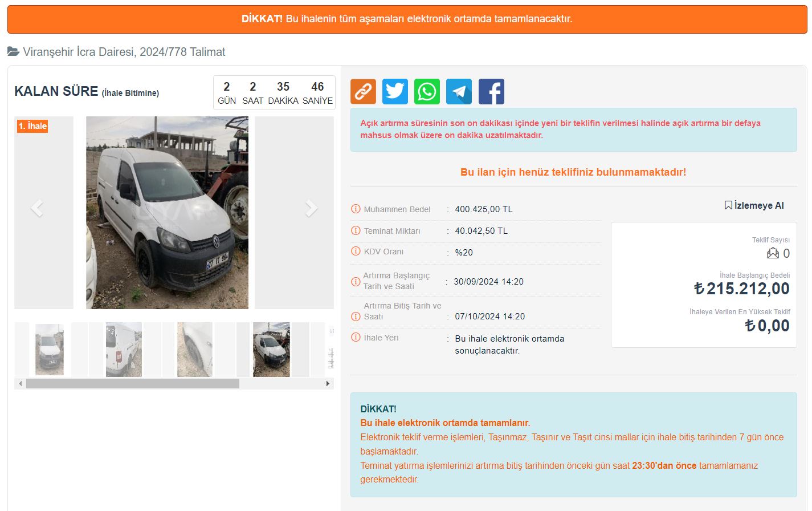Select the fourth thumbnail of the van

click(271, 350)
